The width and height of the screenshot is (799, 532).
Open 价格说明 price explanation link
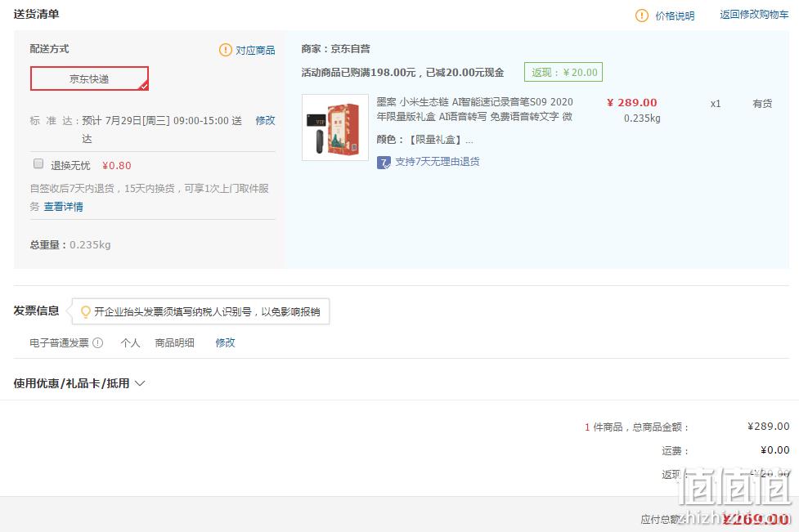(675, 16)
